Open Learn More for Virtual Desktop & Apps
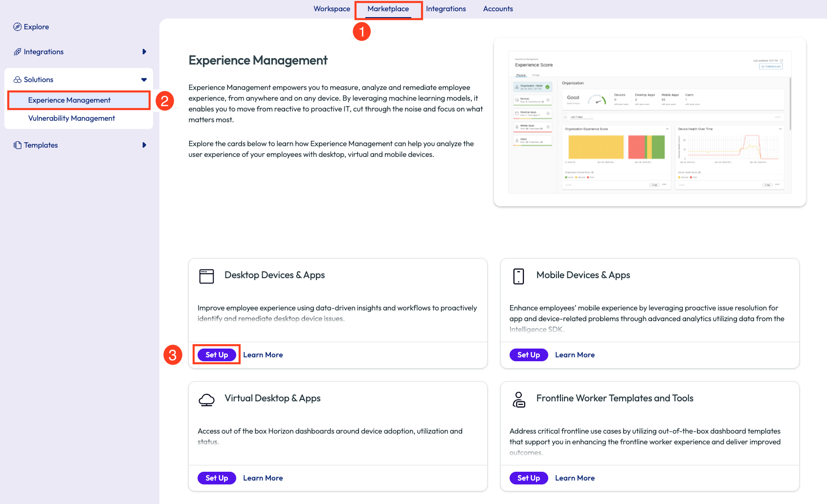The height and width of the screenshot is (504, 827). pyautogui.click(x=263, y=478)
